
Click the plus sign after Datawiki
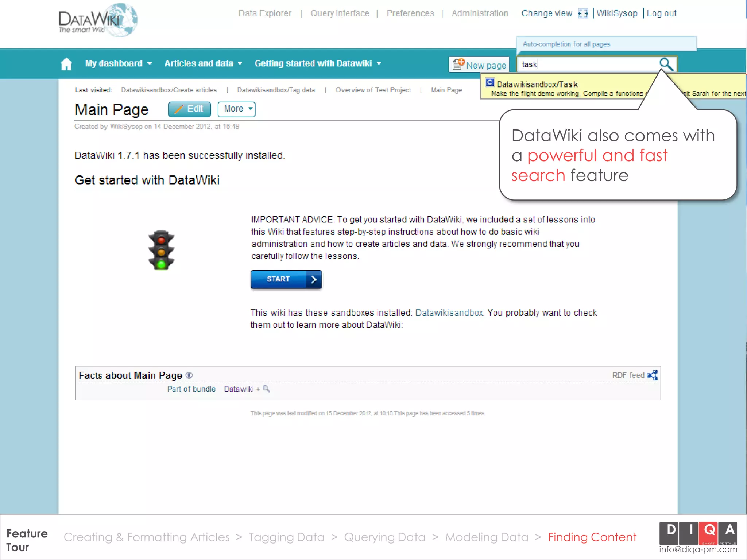point(258,389)
